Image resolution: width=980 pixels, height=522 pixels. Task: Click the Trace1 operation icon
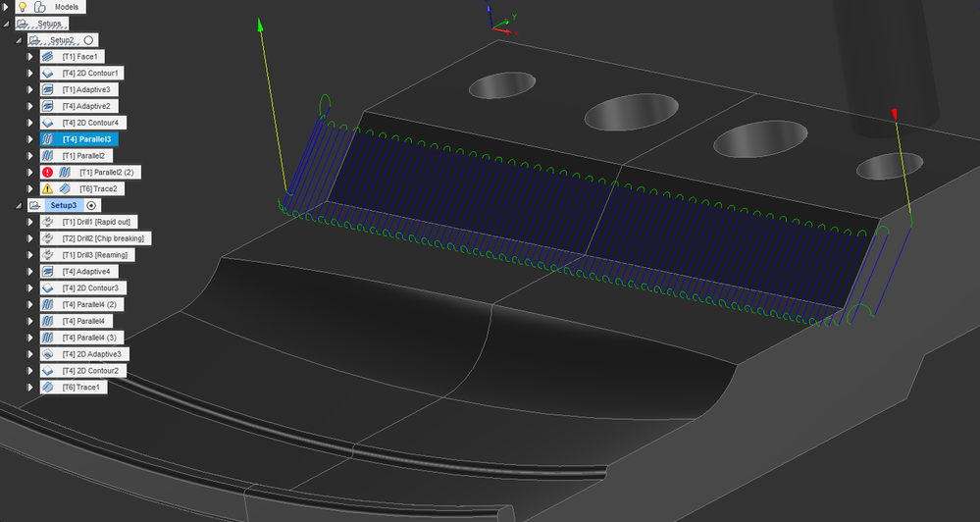(x=47, y=387)
